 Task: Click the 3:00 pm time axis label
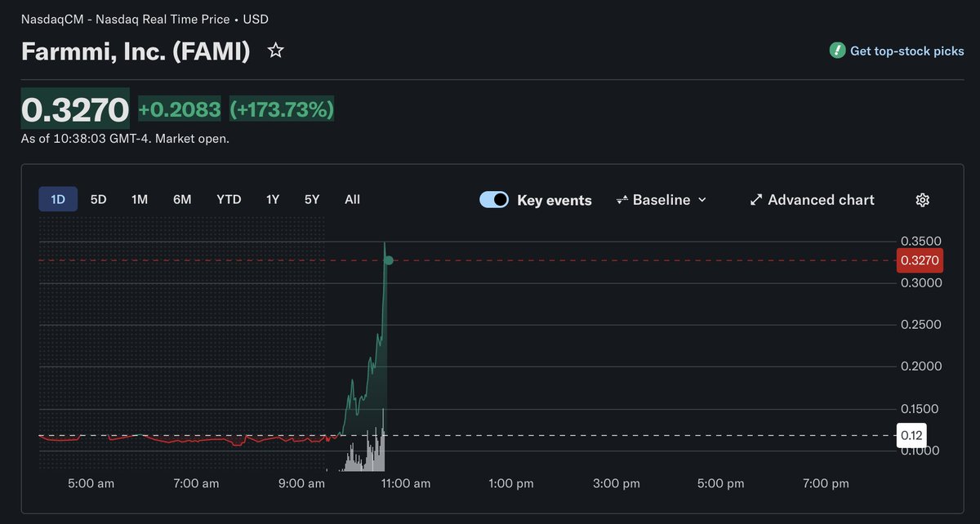click(617, 484)
